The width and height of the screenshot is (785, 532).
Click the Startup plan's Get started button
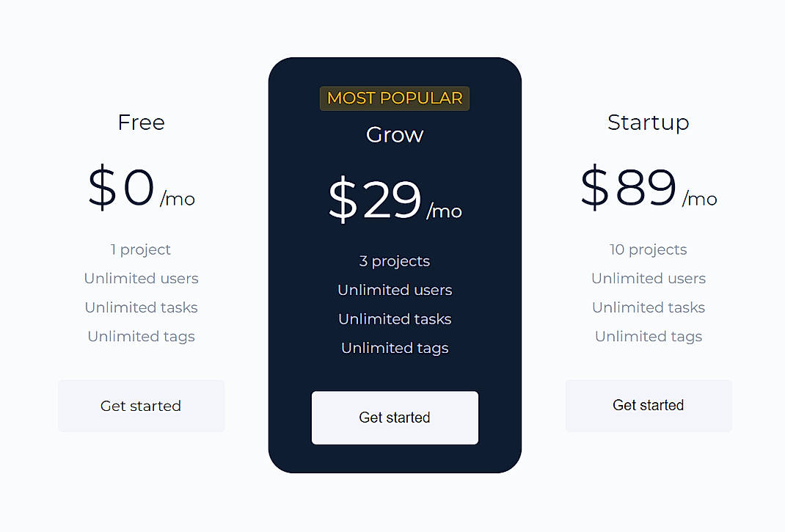649,406
